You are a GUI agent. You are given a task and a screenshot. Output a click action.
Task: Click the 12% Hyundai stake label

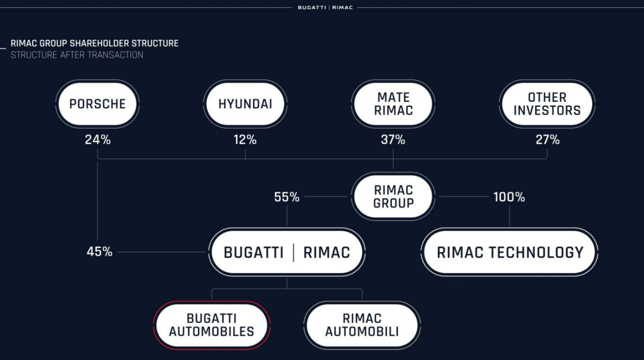[245, 140]
